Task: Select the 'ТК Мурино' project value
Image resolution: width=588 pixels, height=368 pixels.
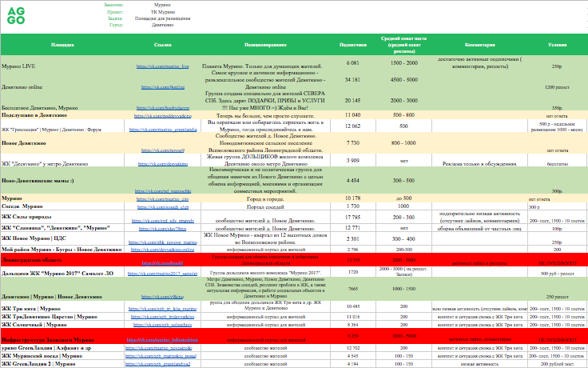Action: 163,12
